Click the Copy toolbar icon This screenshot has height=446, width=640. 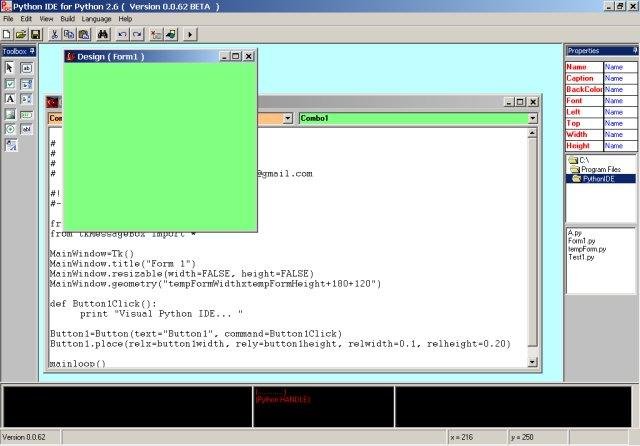[x=69, y=34]
